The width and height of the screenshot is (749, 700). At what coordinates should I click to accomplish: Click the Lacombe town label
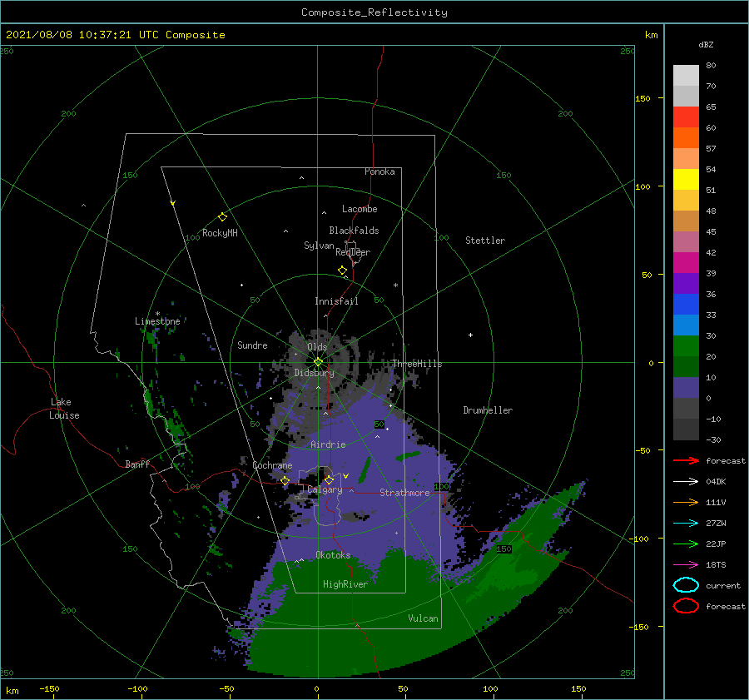click(x=360, y=209)
